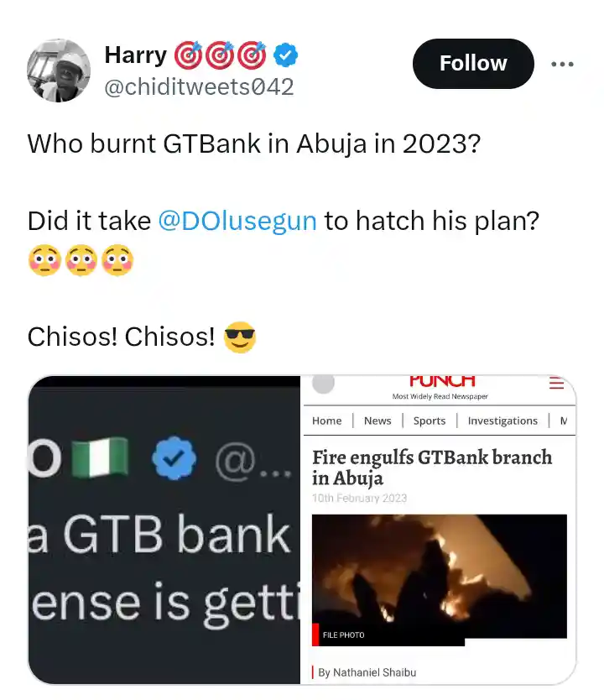
Task: Open the Sports tab
Action: (429, 421)
